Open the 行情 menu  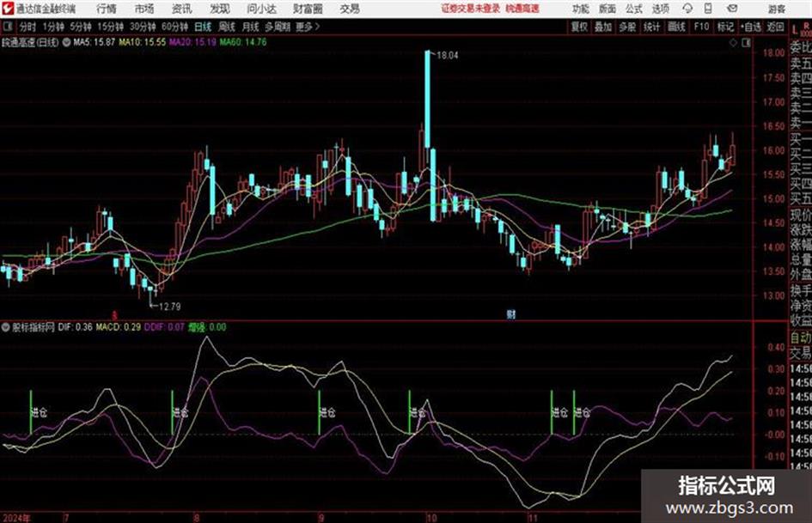(x=107, y=9)
